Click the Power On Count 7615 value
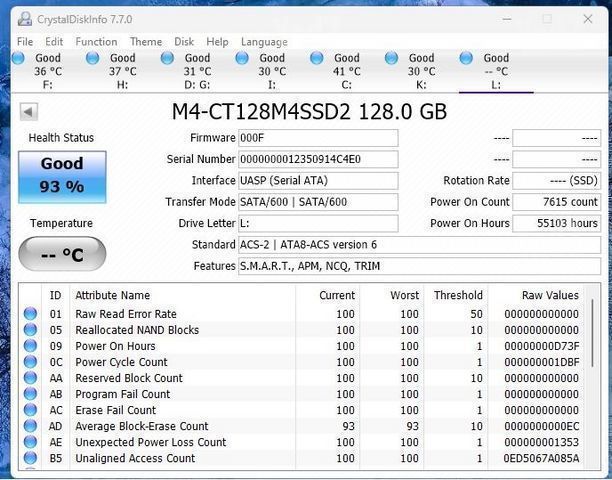 click(x=557, y=202)
